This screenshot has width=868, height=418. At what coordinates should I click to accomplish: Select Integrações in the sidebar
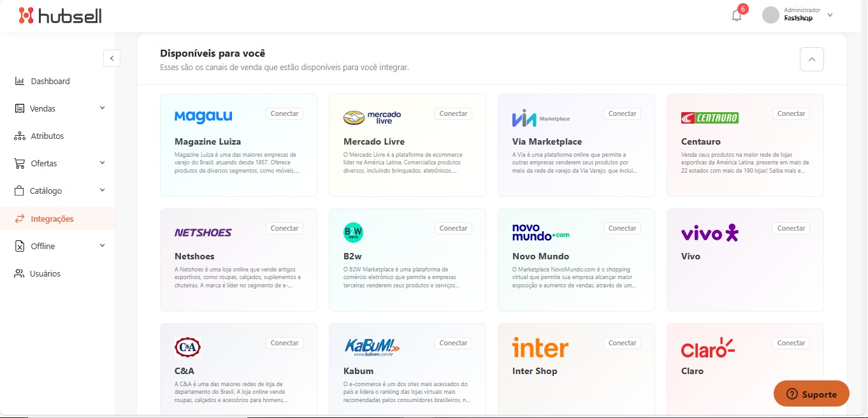tap(57, 219)
